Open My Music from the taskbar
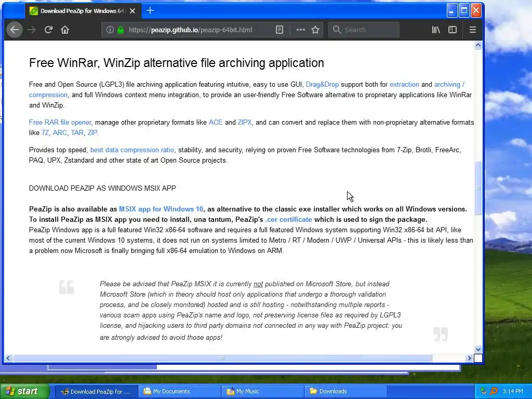532x399 pixels. coord(263,392)
